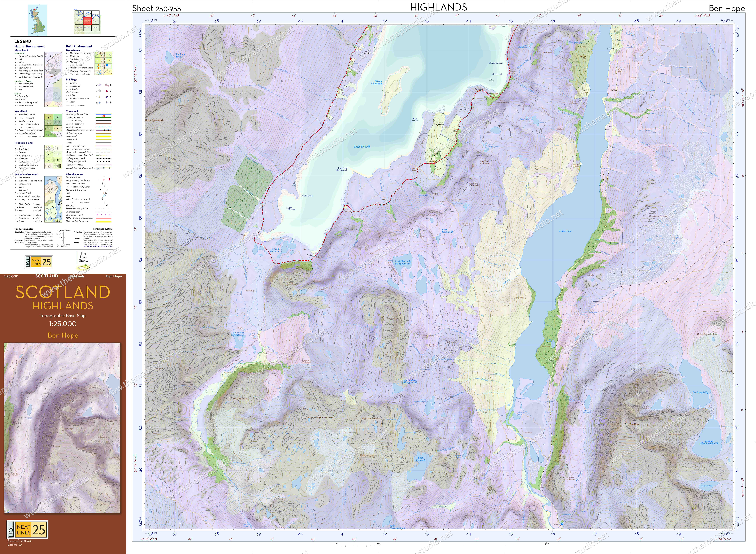Click the Water environment legend sample illustration
This screenshot has width=756, height=554.
pyautogui.click(x=53, y=200)
